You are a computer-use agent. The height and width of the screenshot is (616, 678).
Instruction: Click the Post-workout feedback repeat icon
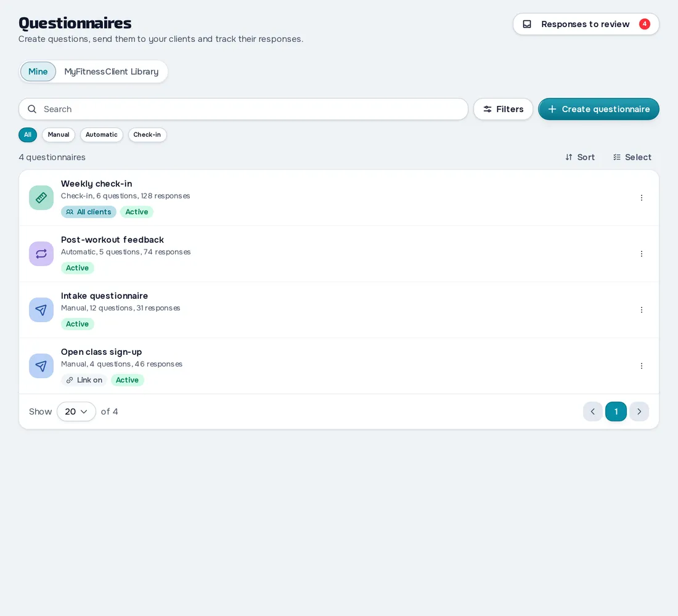click(41, 254)
